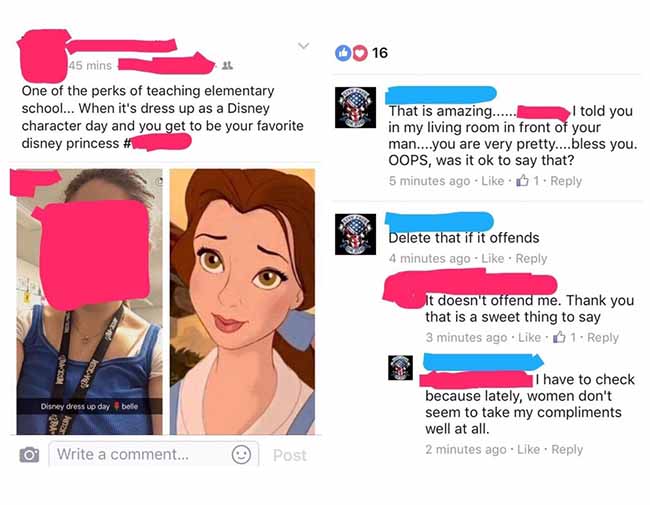650x505 pixels.
Task: Click the camera icon to attach photo
Action: click(x=29, y=455)
